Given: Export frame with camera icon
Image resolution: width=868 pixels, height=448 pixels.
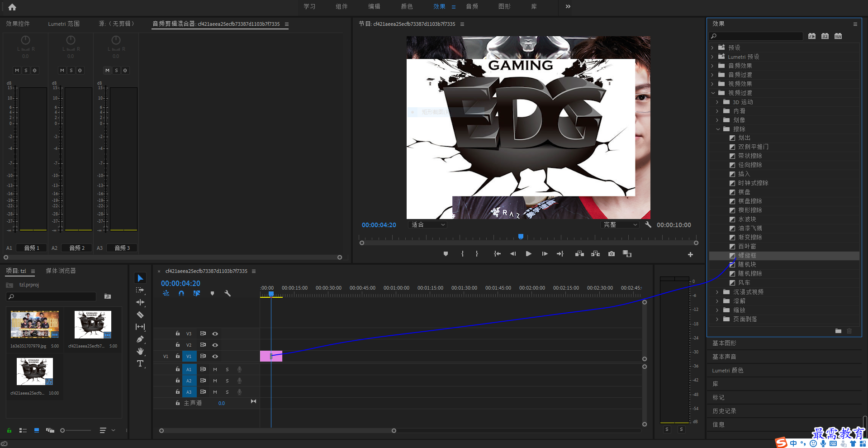Looking at the screenshot, I should (612, 254).
